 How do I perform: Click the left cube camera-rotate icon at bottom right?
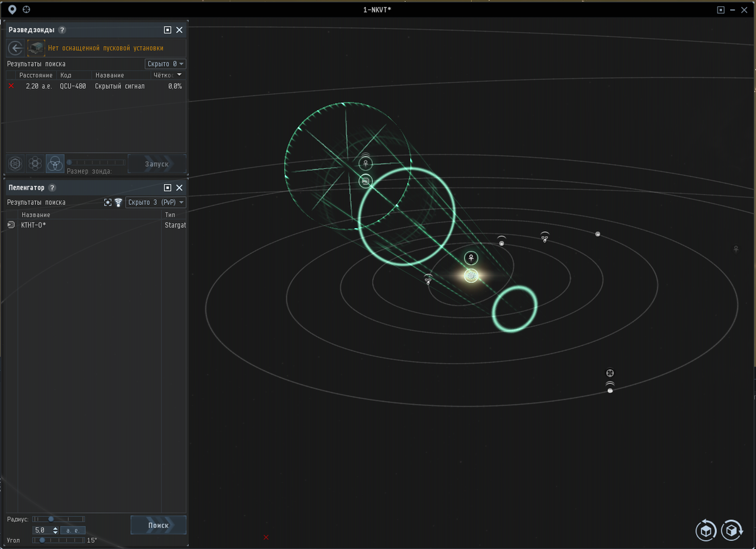click(706, 531)
